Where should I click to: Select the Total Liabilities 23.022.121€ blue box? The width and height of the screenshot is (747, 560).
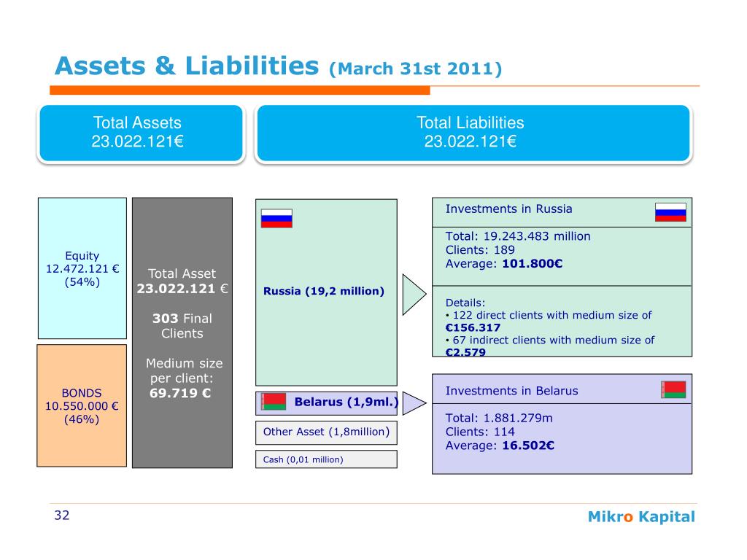tap(473, 133)
